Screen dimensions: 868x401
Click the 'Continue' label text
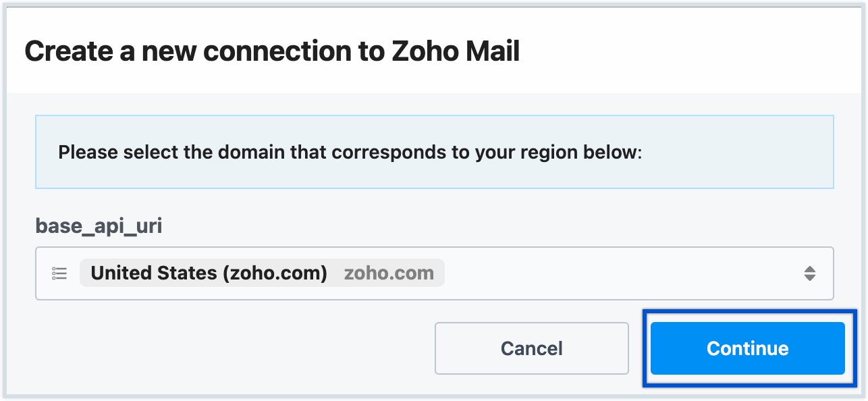tap(747, 348)
